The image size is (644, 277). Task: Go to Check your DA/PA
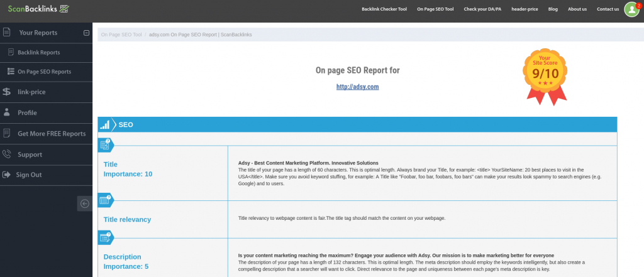click(x=482, y=9)
